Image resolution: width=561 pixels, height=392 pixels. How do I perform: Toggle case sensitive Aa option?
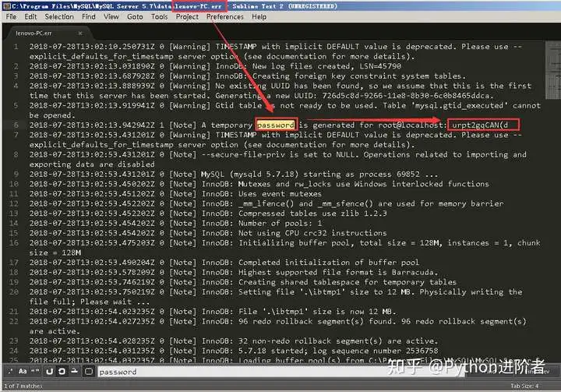pyautogui.click(x=23, y=371)
